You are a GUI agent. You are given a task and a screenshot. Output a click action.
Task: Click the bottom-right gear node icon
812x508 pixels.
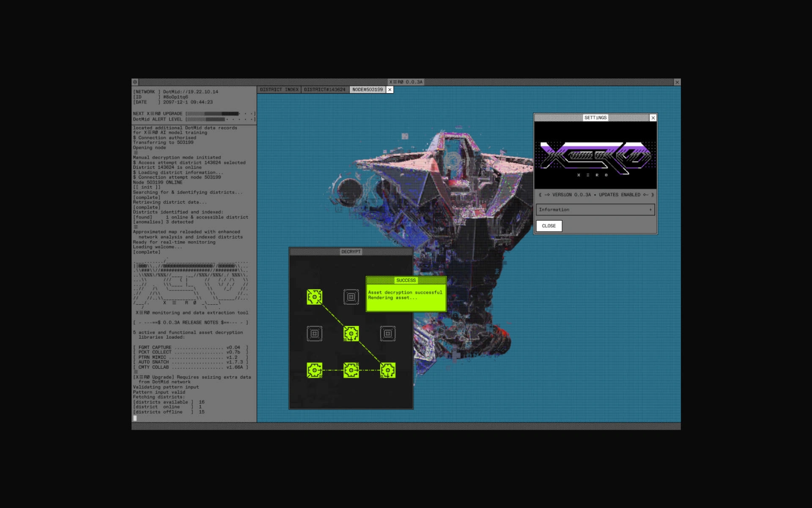pos(387,369)
